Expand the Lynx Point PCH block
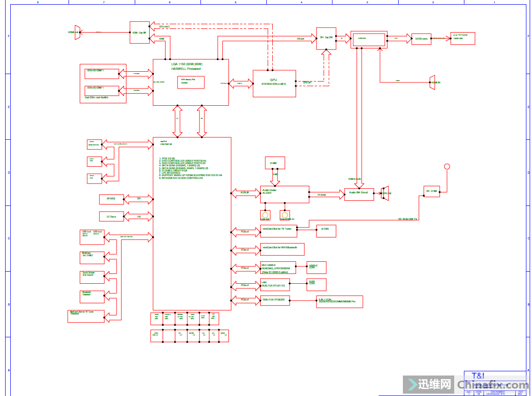 (191, 224)
